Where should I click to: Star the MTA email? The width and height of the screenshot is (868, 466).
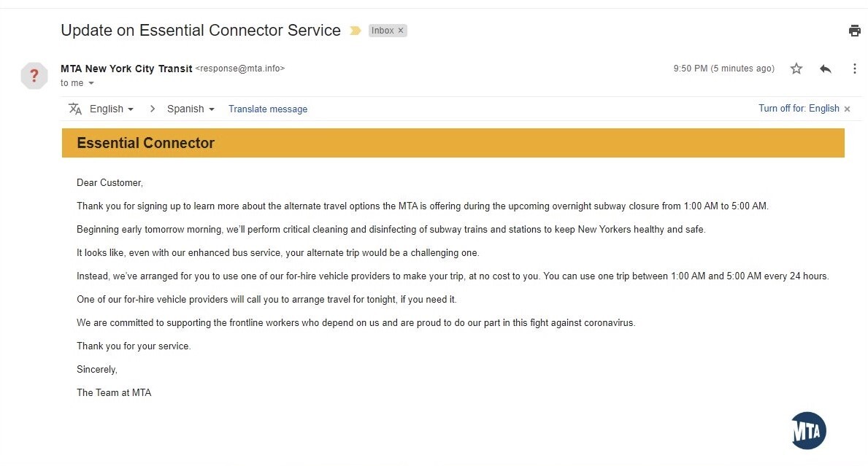coord(796,69)
